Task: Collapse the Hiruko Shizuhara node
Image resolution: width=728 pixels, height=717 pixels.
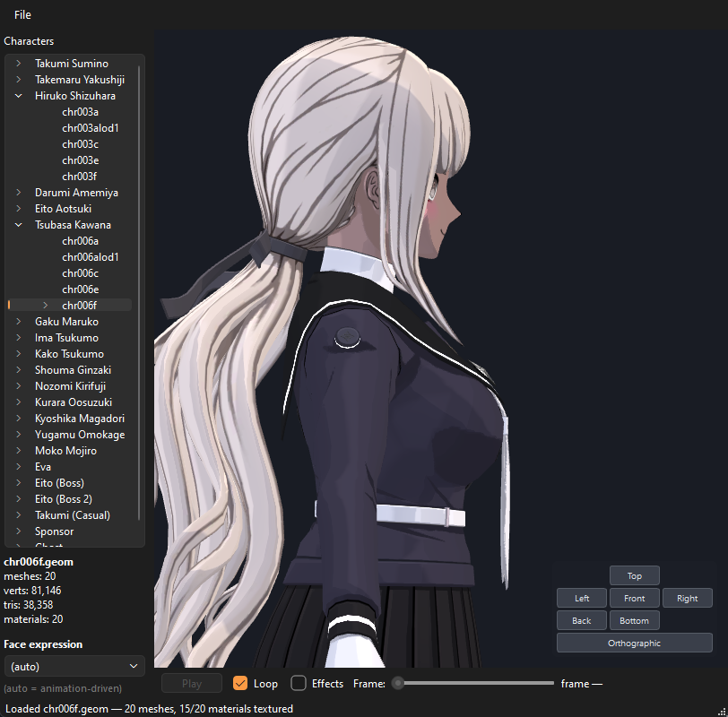Action: [19, 96]
